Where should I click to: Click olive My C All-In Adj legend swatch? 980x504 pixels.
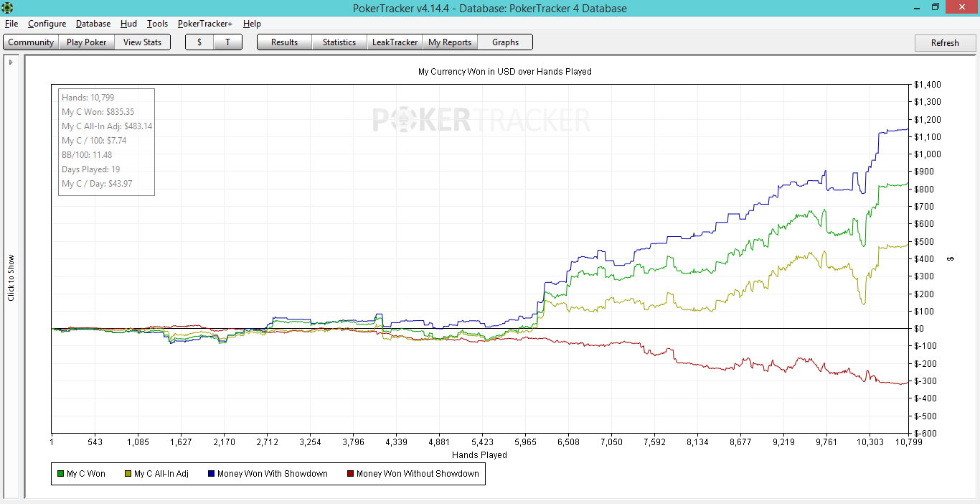click(128, 474)
